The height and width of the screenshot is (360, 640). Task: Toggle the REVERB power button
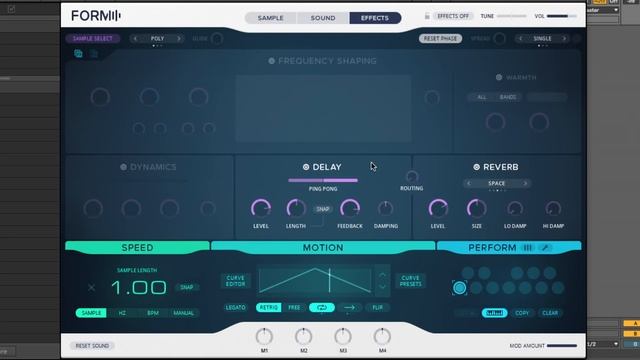click(476, 167)
